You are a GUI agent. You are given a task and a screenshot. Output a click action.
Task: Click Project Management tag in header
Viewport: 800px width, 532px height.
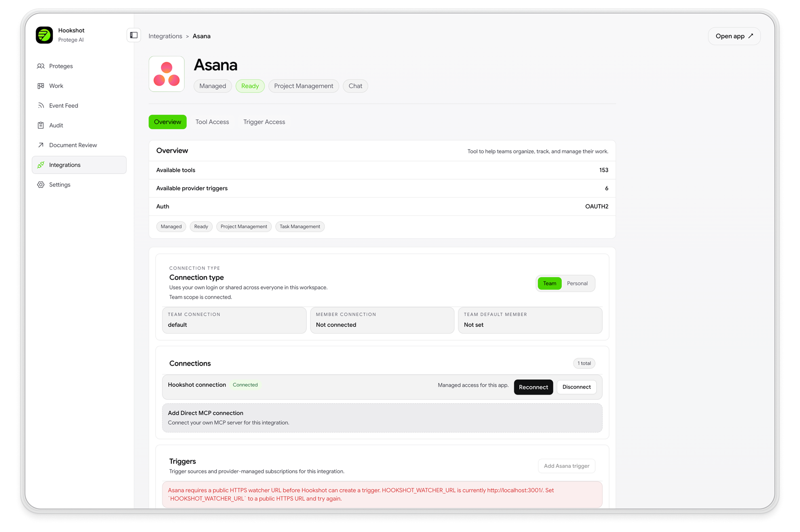[x=303, y=86]
